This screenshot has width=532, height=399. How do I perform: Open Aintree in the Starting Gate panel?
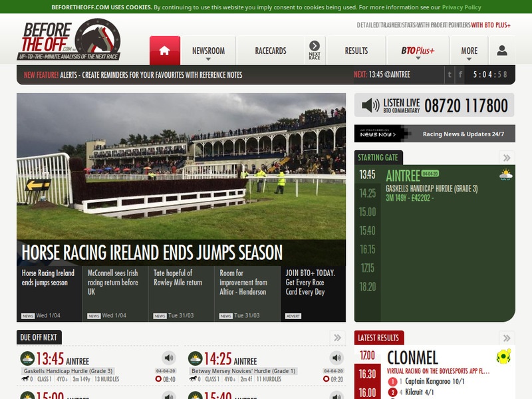(403, 176)
